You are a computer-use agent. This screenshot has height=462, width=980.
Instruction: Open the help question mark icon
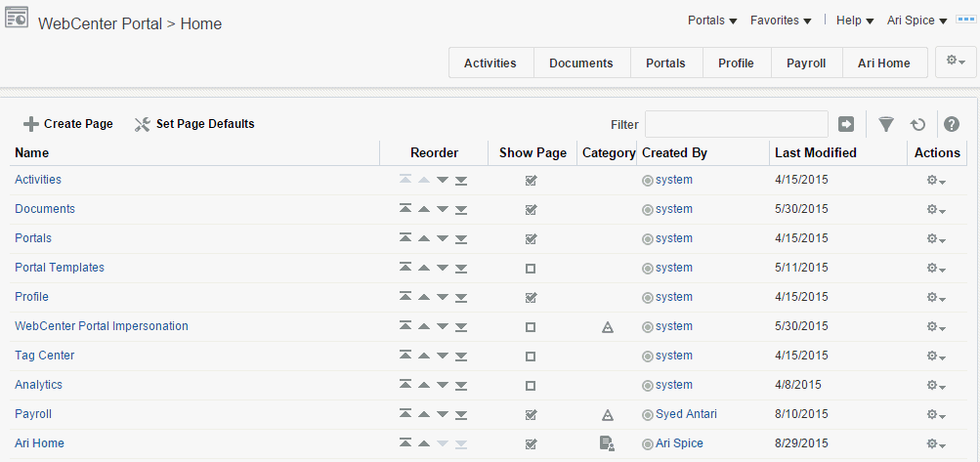pos(951,124)
